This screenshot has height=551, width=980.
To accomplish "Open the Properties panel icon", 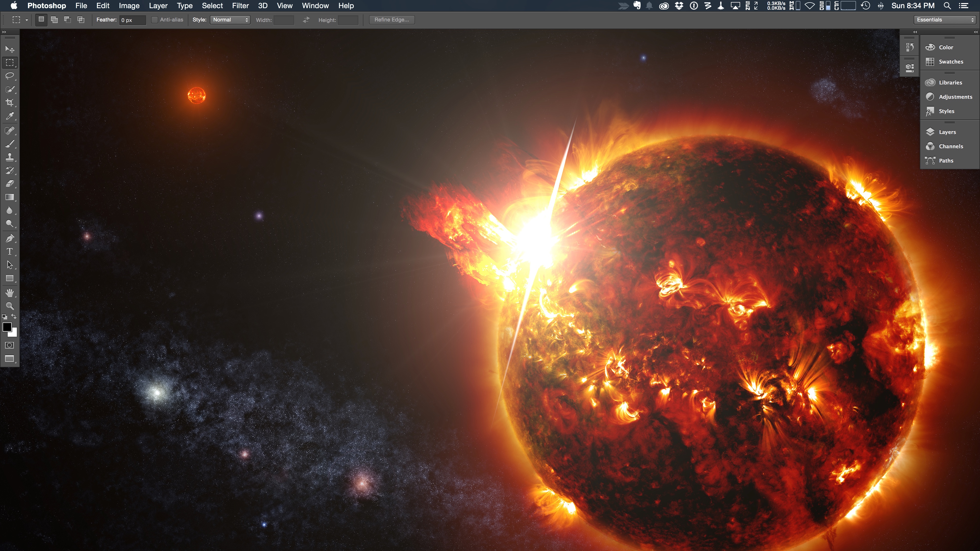I will point(910,68).
